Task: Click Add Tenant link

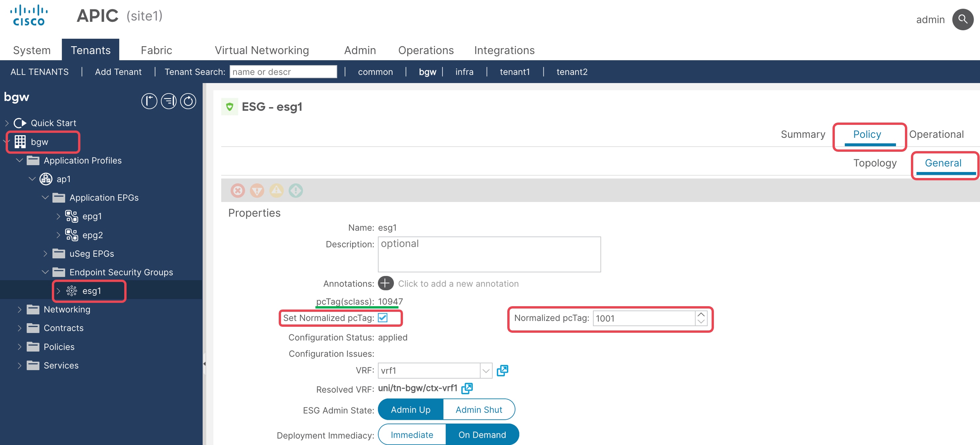Action: click(118, 72)
